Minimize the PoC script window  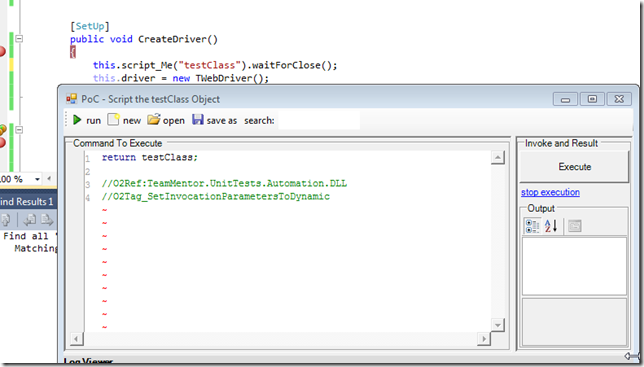(565, 99)
